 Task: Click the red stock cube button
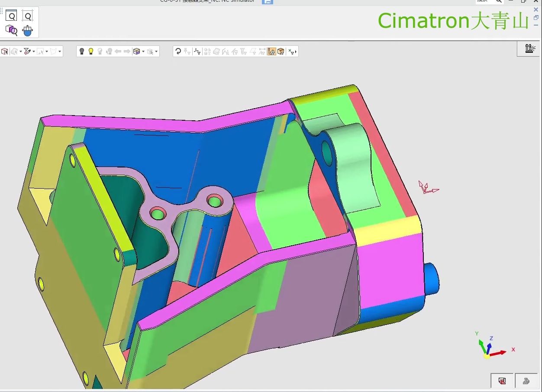(502, 381)
